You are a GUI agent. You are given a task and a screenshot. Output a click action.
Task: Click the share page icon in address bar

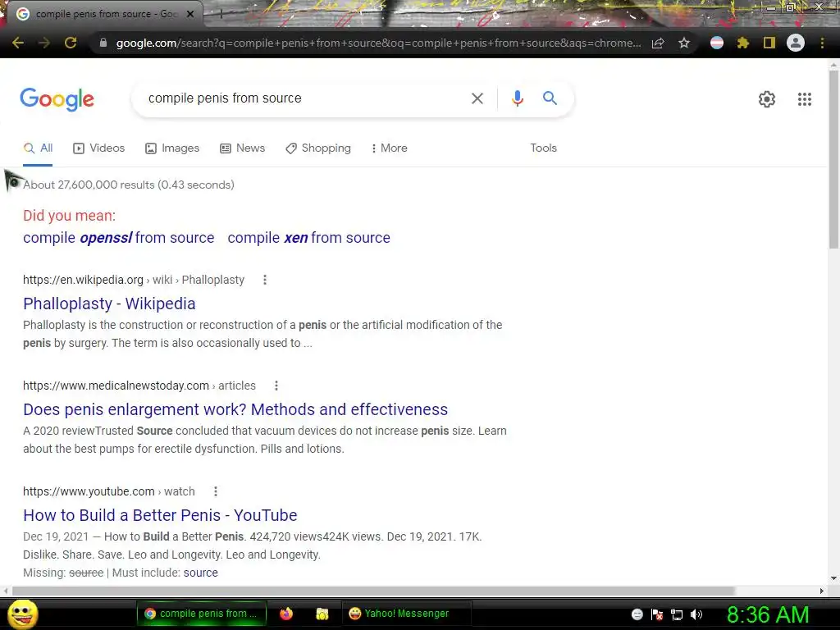[658, 43]
